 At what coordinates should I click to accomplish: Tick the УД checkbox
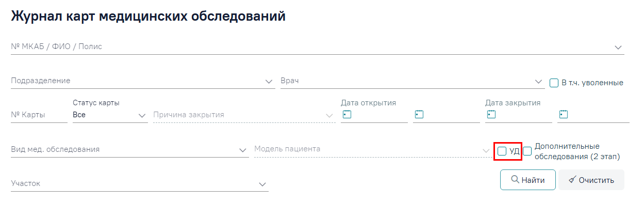(x=502, y=151)
